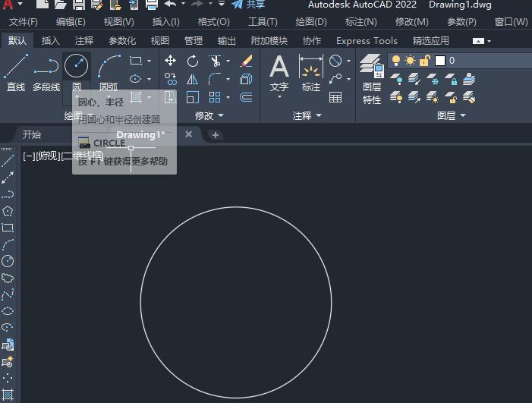Click the Mirror tool icon
The height and width of the screenshot is (403, 532).
click(193, 79)
